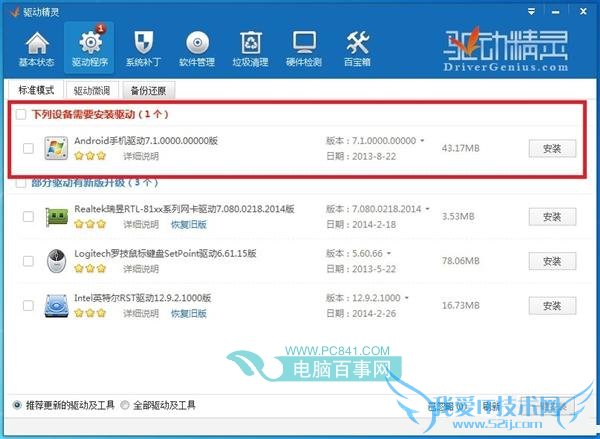Check the Intel RST driver checkbox
Viewport: 600px width, 439px height.
tap(28, 305)
